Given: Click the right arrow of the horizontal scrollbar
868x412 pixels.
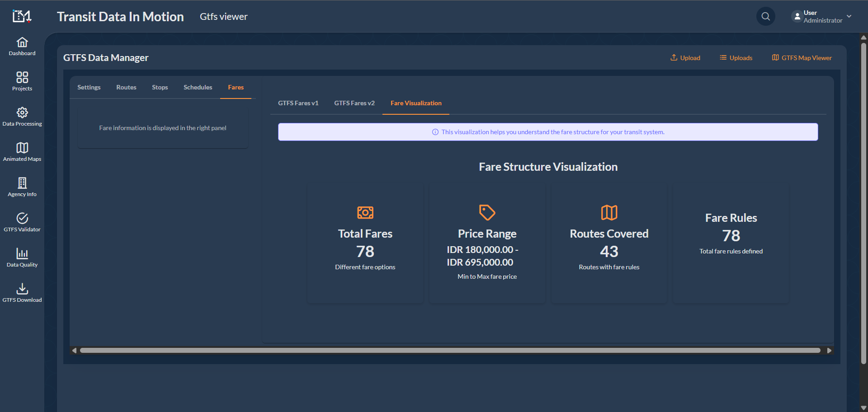Looking at the screenshot, I should pos(829,350).
